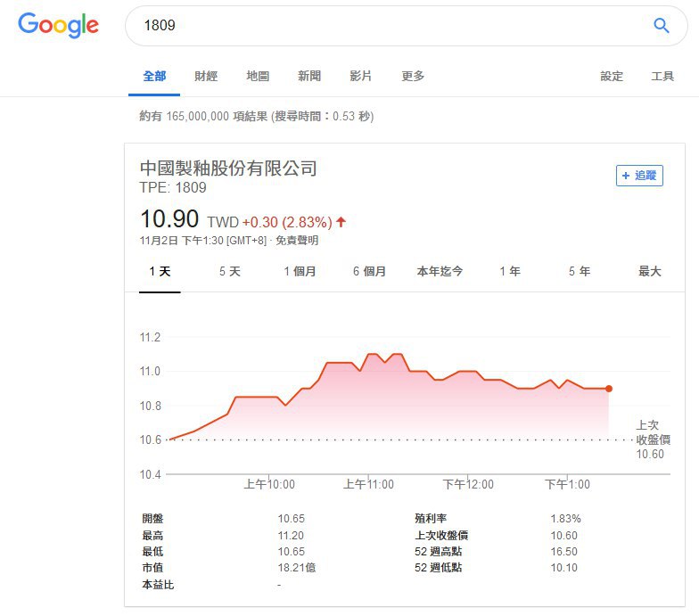Click the 下午12:00 axis label
The width and height of the screenshot is (699, 616).
tap(468, 485)
